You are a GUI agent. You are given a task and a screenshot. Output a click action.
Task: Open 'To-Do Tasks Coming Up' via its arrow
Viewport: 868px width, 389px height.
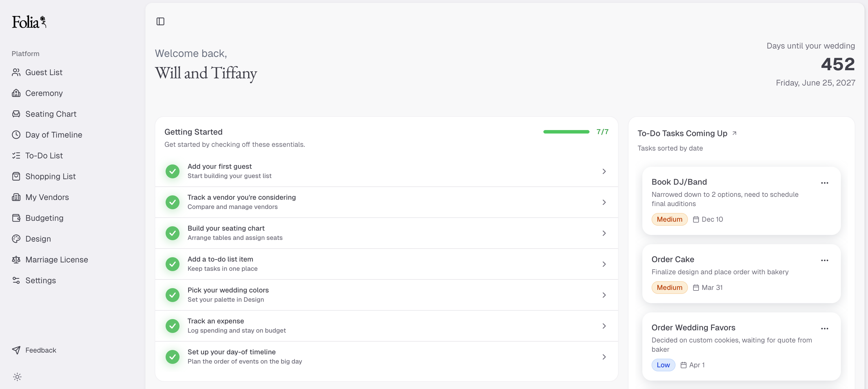pyautogui.click(x=735, y=133)
